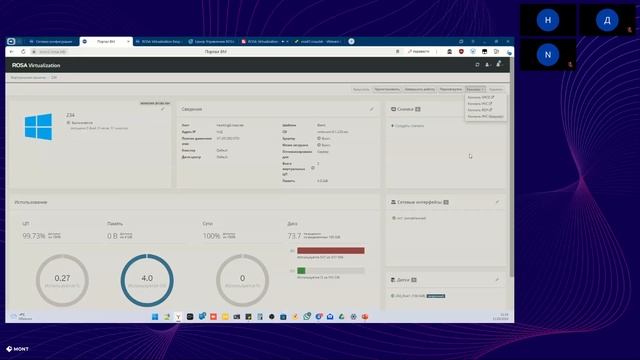The image size is (640, 360).
Task: Switch to the esxi67.rosa.lab VMware tab
Action: [x=318, y=41]
